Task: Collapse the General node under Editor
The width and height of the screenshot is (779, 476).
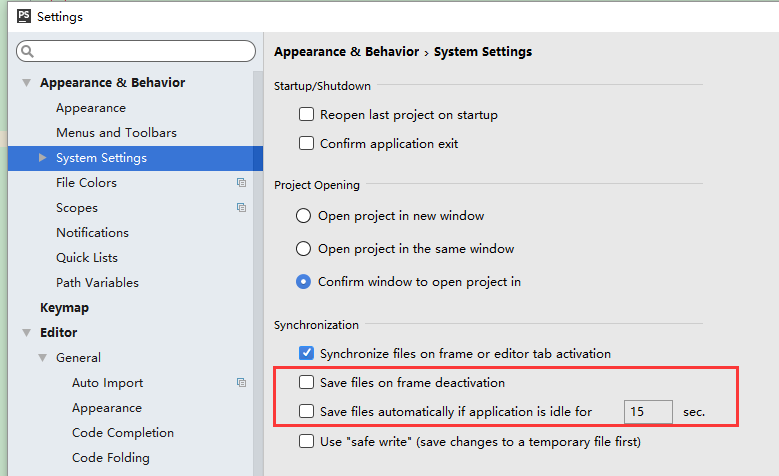Action: (42, 358)
